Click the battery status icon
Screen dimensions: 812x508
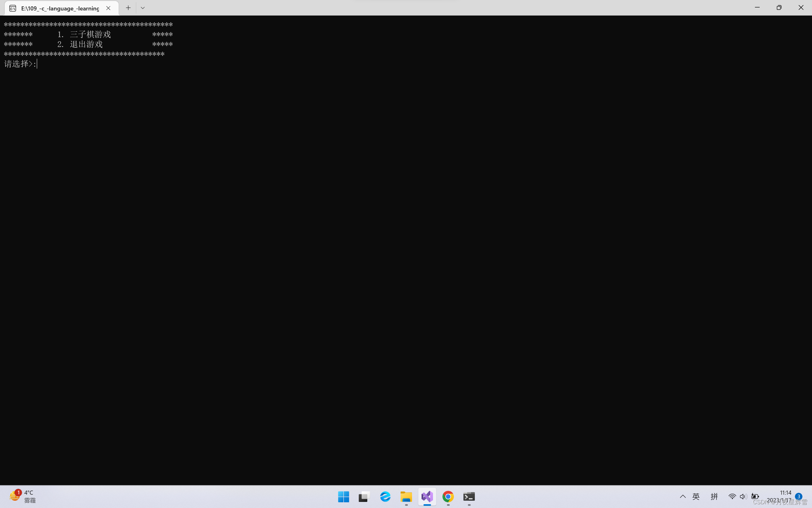point(755,496)
